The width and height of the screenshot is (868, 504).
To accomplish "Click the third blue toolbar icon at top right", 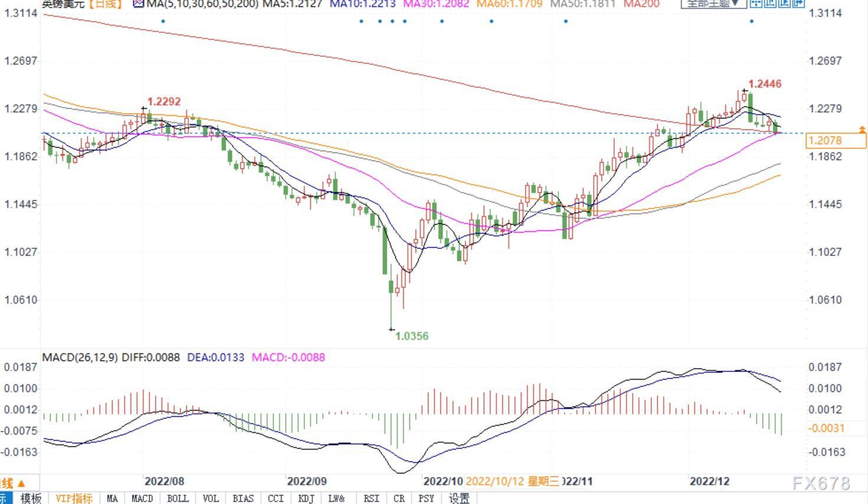I will tap(784, 3).
